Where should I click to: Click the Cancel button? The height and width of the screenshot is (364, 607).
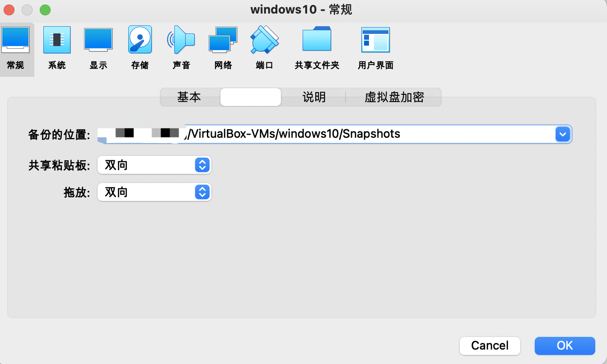click(x=490, y=345)
